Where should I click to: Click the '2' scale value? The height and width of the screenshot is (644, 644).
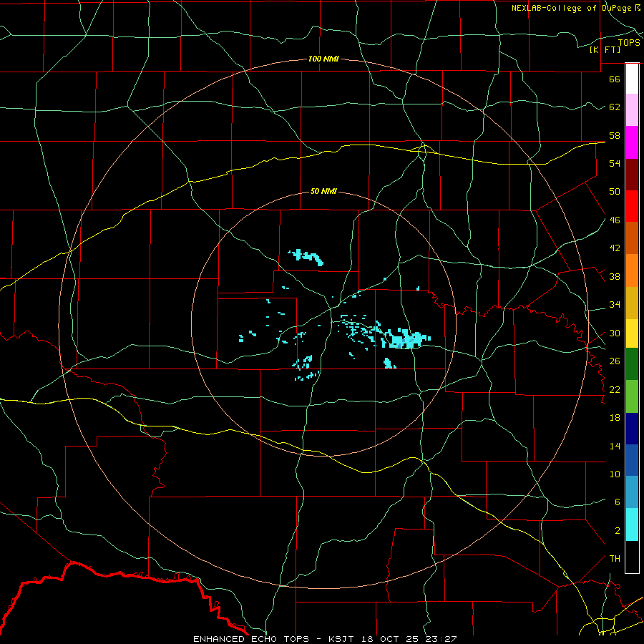click(x=618, y=531)
